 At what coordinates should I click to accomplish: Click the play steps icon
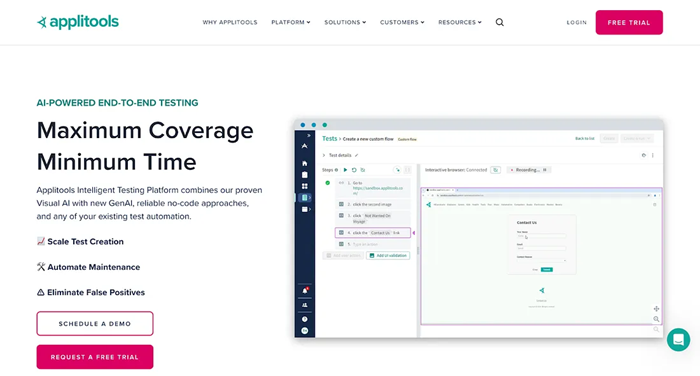[345, 170]
